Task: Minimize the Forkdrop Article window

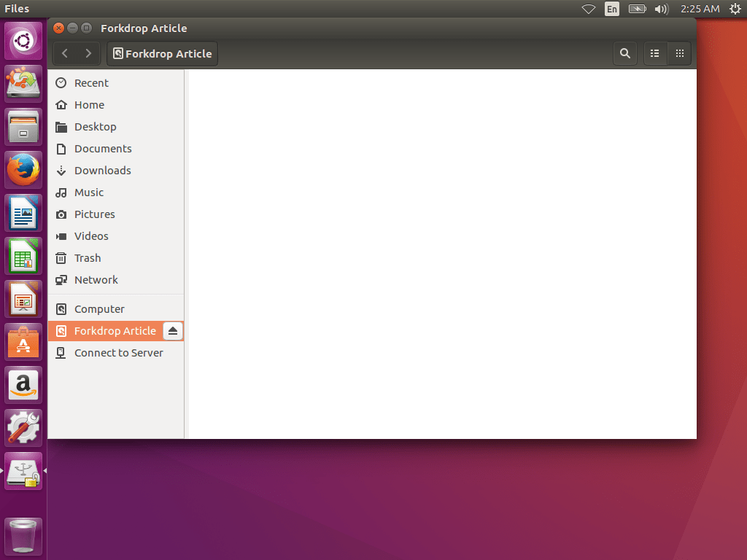Action: click(72, 28)
